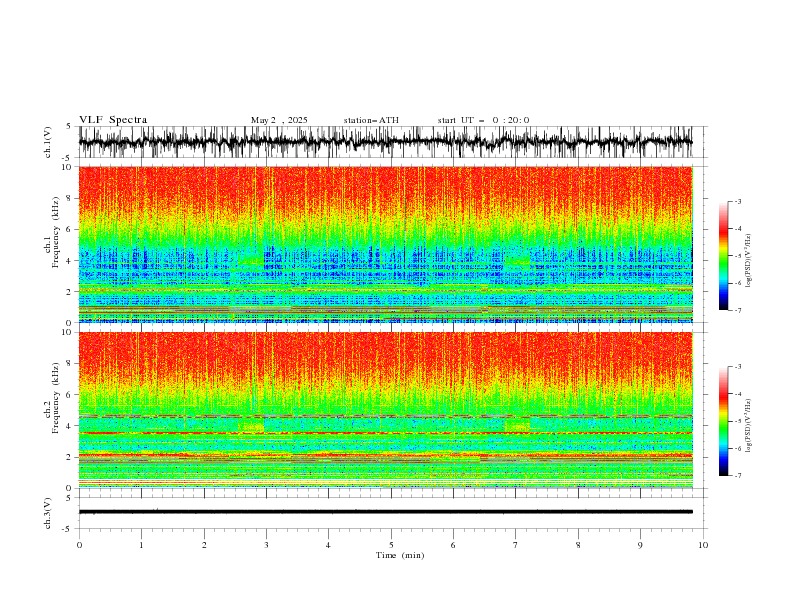This screenshot has width=792, height=612.
Task: Click the "8" tick on the time axis
Action: 578,545
